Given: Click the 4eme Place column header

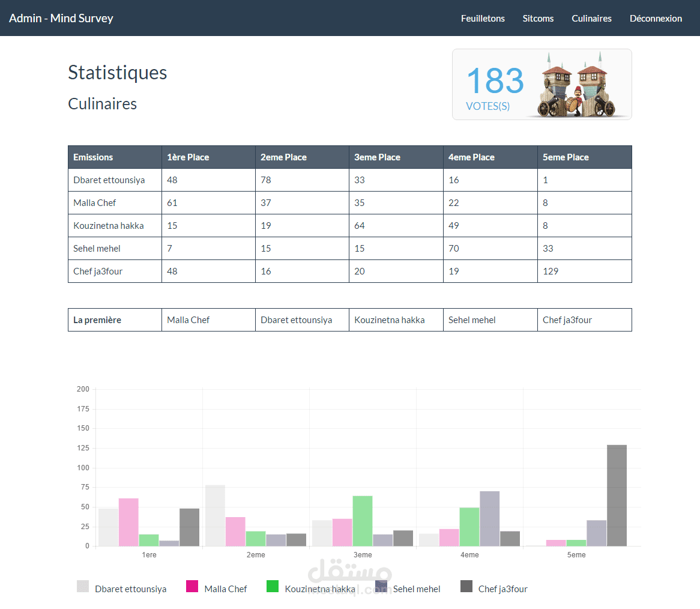Looking at the screenshot, I should coord(490,157).
